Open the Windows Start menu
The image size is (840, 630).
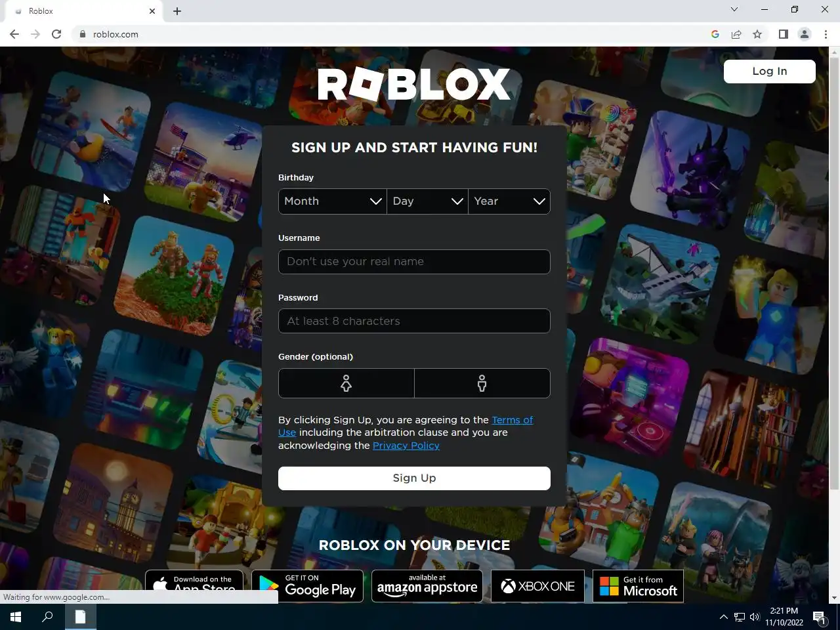[x=16, y=617]
